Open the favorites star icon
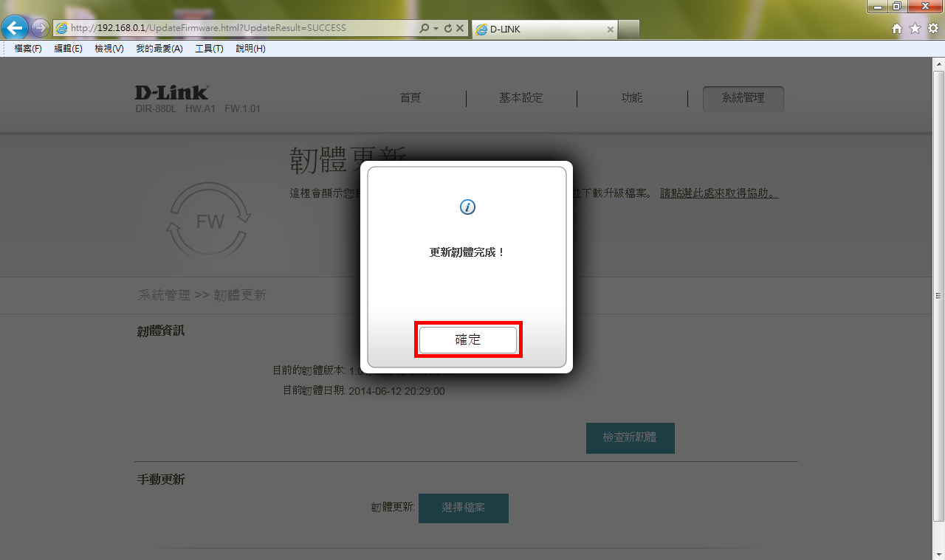The image size is (945, 560). coord(915,29)
